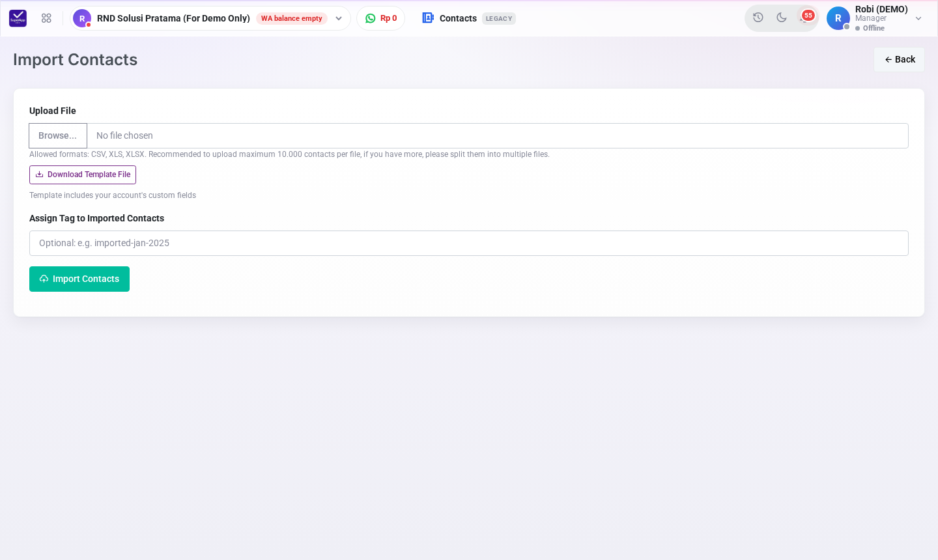Click the Allowed formats hint text
Screen dimensions: 938x560
pos(289,154)
